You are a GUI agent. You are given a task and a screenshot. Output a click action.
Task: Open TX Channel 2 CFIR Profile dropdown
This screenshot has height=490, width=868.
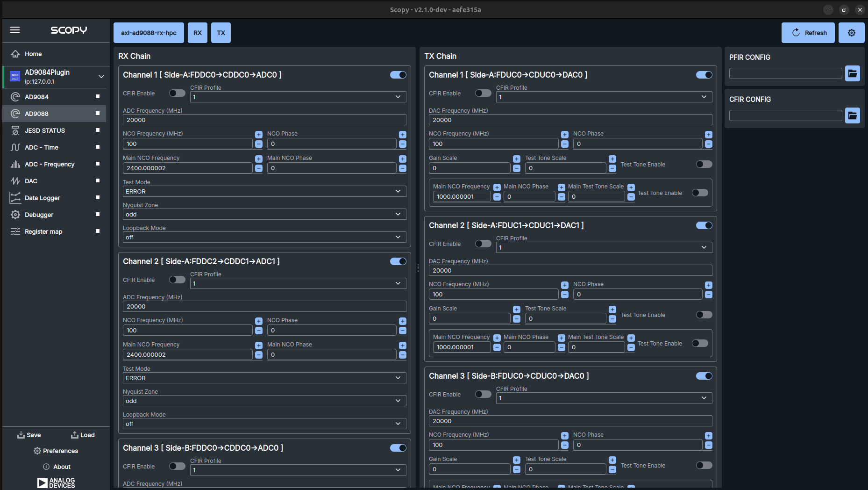[x=604, y=247]
